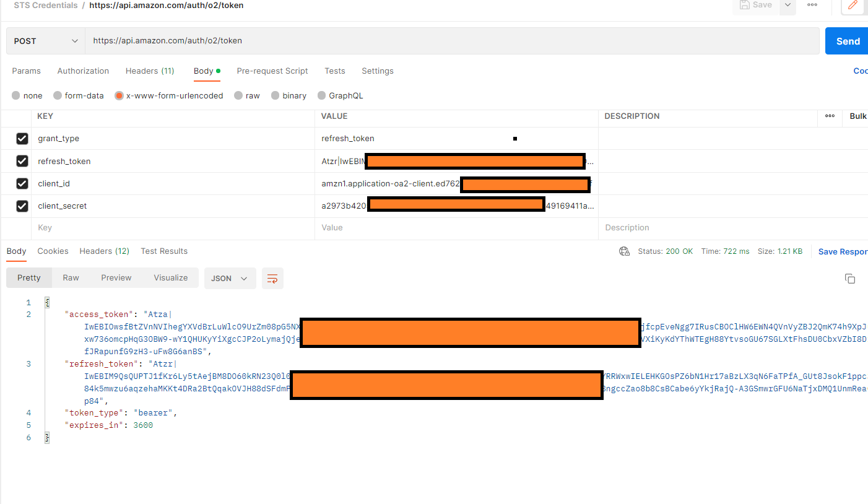868x504 pixels.
Task: Click the Size 1.21 KB text
Action: point(780,251)
